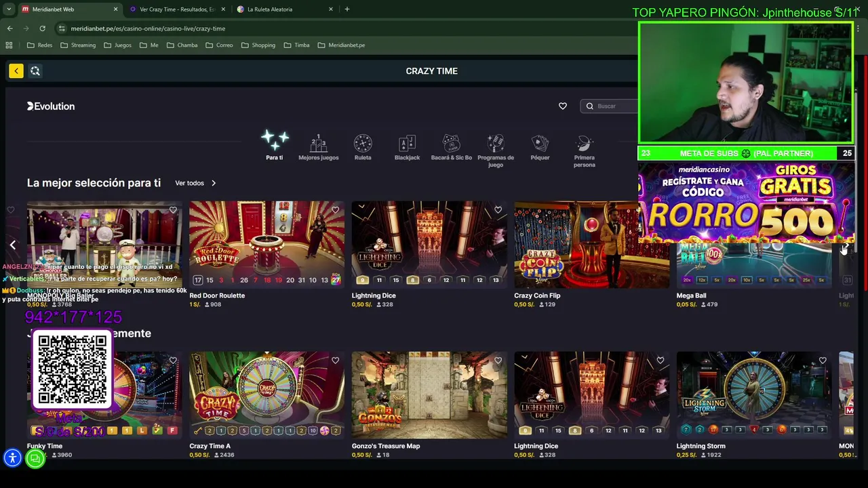Viewport: 868px width, 488px height.
Task: Open a new browser tab
Action: pos(347,9)
